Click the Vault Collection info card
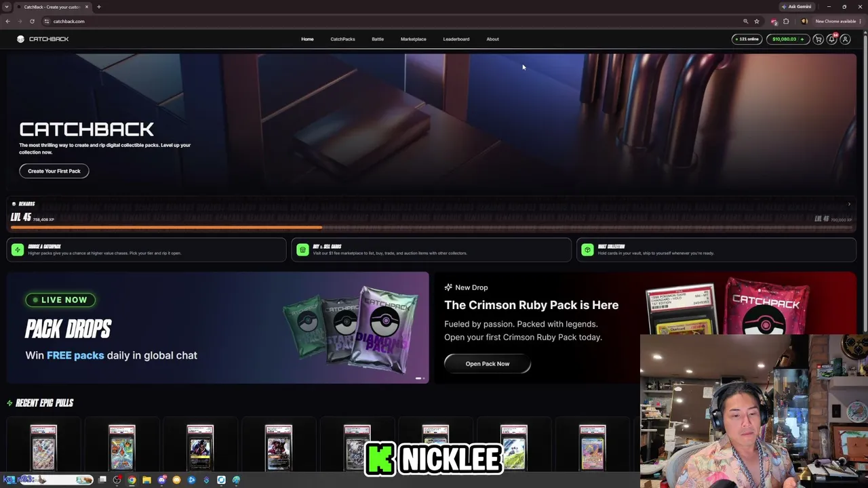This screenshot has width=868, height=488. tap(716, 250)
